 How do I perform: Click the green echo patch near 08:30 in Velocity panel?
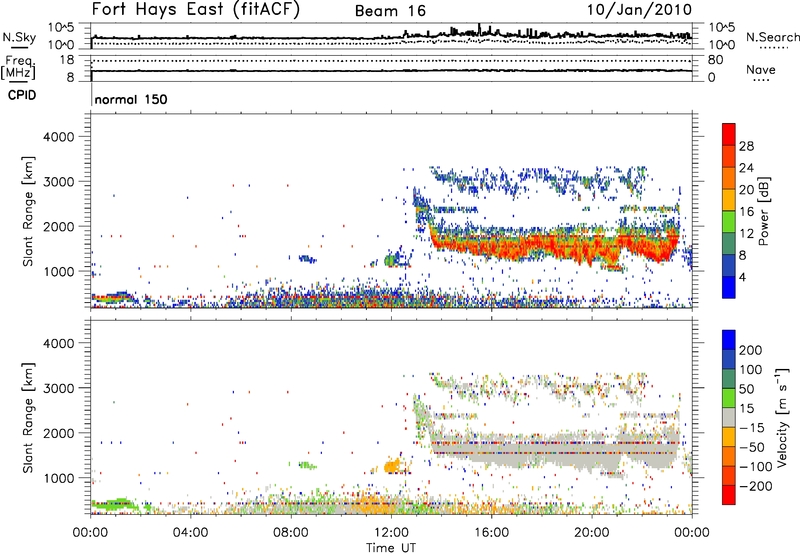click(x=307, y=465)
